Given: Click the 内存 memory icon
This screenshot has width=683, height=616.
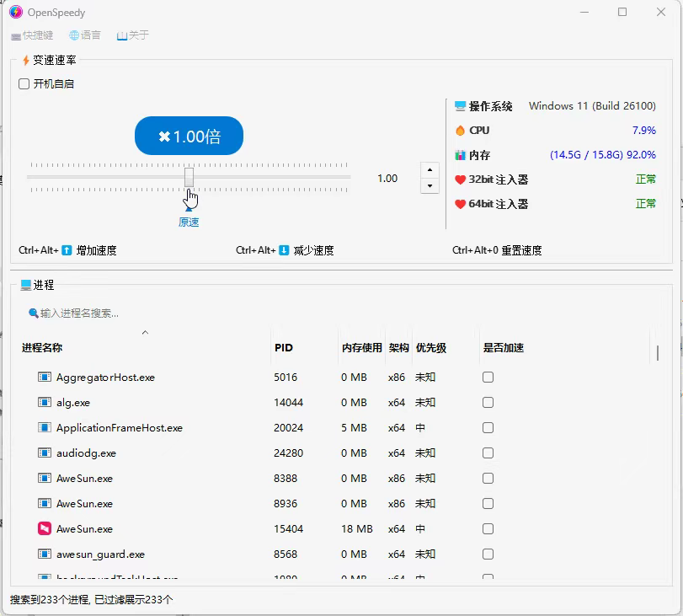Looking at the screenshot, I should pyautogui.click(x=461, y=155).
